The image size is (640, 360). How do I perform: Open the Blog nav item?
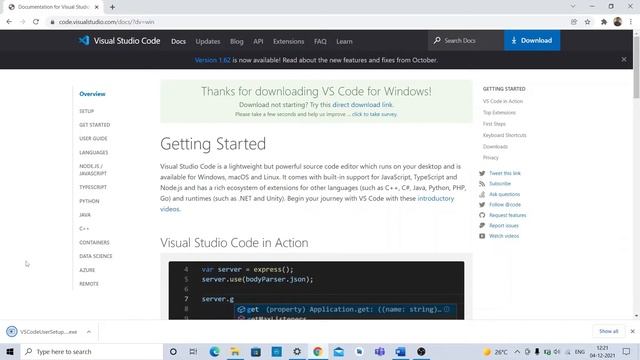click(x=236, y=41)
